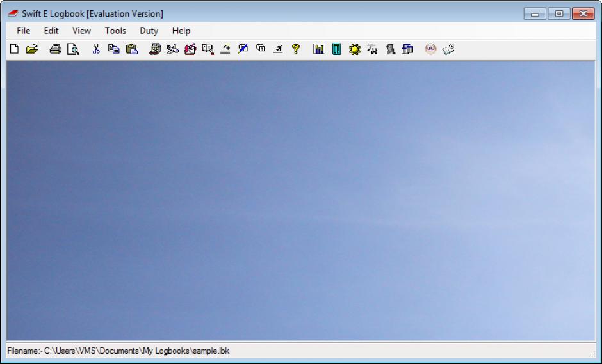Click the blue crossed-out box icon
The height and width of the screenshot is (364, 602).
click(243, 49)
